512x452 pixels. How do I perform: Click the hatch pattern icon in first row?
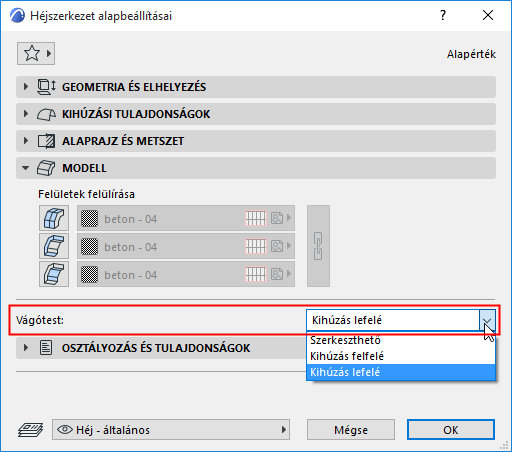(x=256, y=218)
